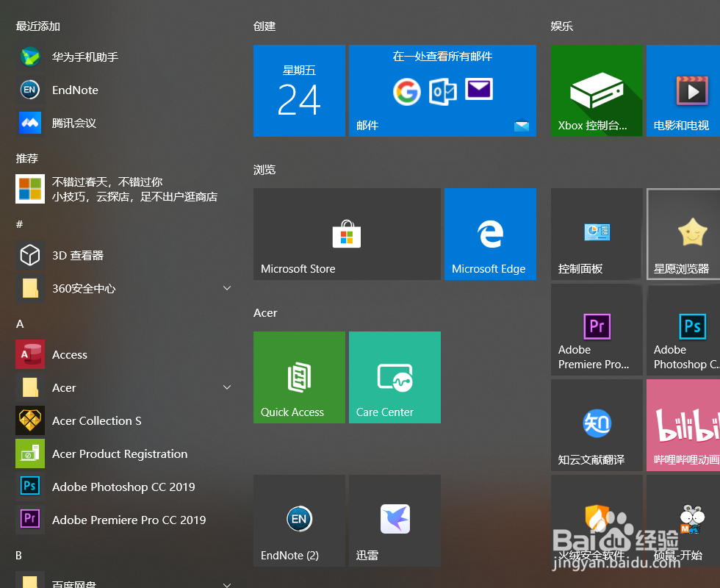Open Acer Quick Access tile
The width and height of the screenshot is (720, 588).
click(300, 377)
